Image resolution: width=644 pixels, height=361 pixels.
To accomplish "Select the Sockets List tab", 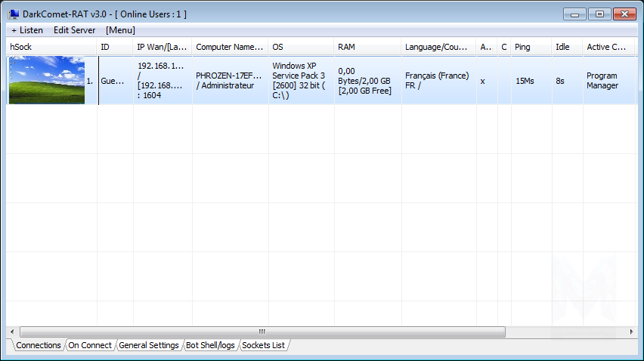I will pyautogui.click(x=265, y=345).
